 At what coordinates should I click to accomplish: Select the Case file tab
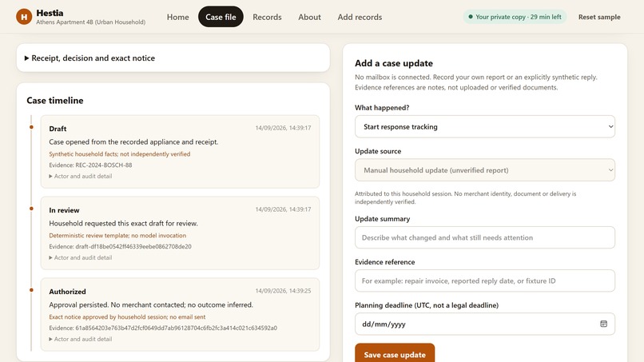(221, 17)
